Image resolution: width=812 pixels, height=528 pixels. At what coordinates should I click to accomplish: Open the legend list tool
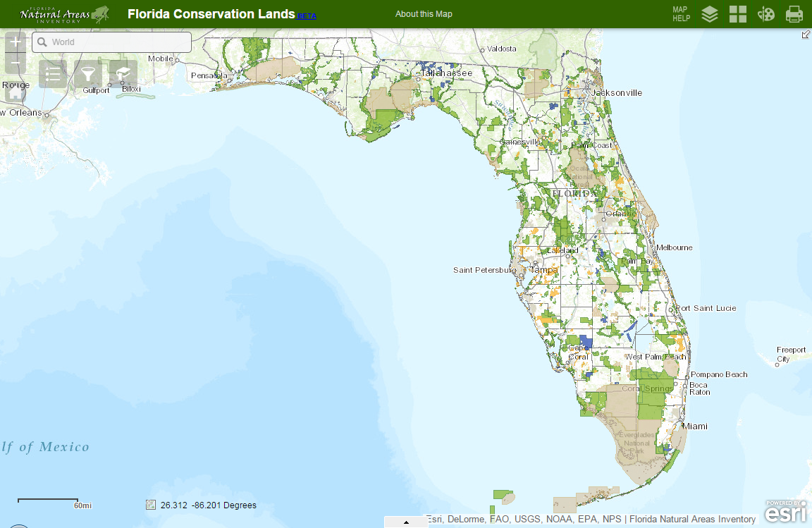pos(53,73)
